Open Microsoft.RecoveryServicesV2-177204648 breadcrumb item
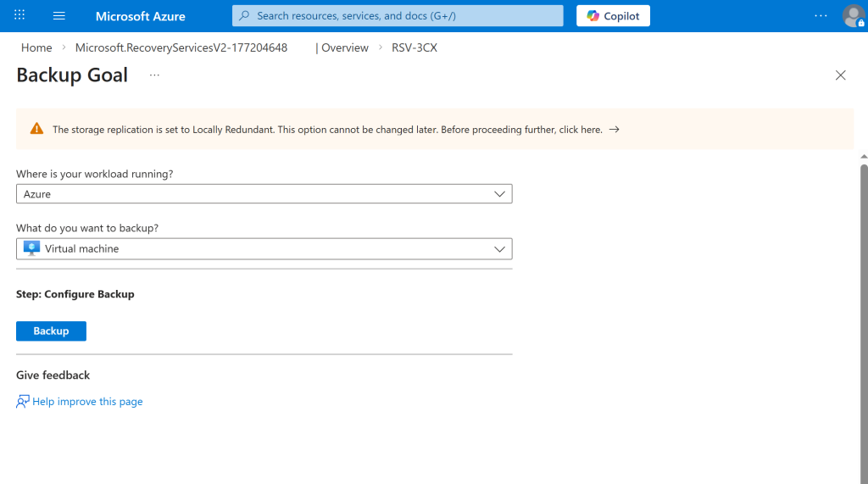The width and height of the screenshot is (868, 484). 181,48
